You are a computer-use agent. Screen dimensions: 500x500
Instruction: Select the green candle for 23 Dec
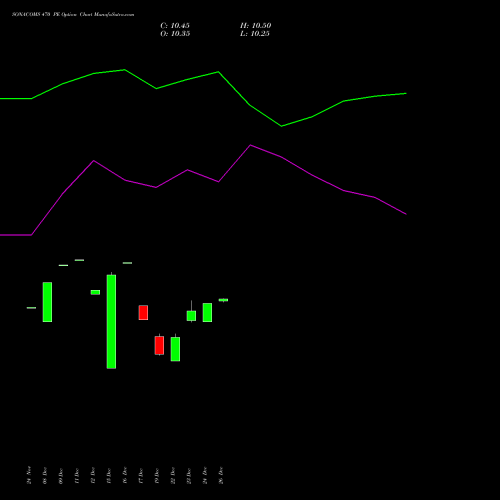[x=191, y=315]
